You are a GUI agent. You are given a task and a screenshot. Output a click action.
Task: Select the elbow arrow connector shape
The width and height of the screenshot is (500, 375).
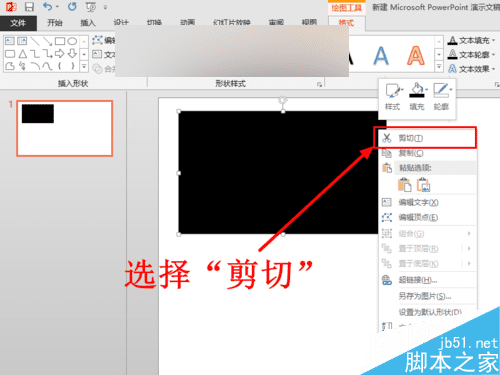click(x=47, y=54)
